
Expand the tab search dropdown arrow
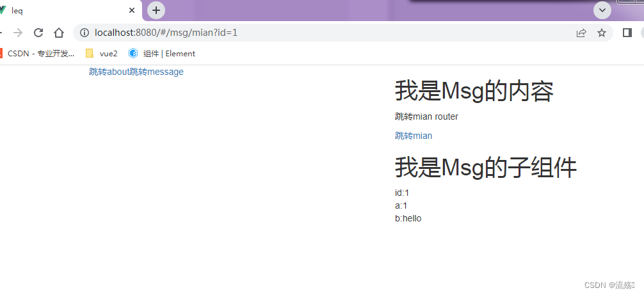[x=602, y=10]
